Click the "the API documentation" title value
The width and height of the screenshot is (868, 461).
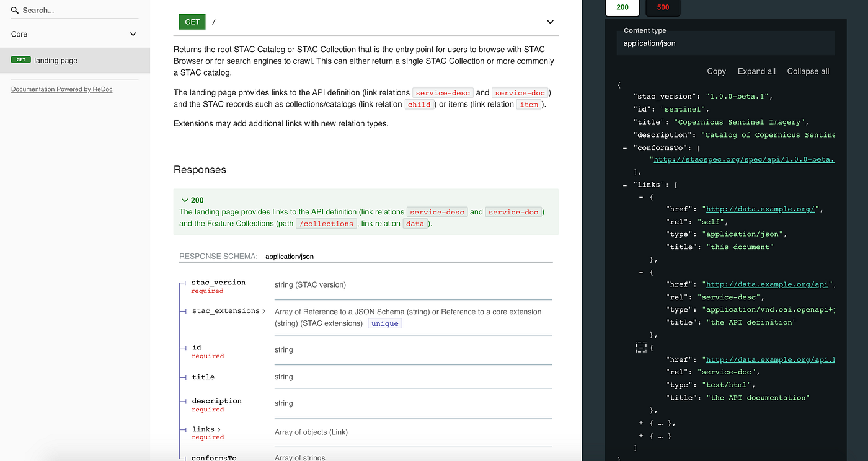(x=758, y=397)
